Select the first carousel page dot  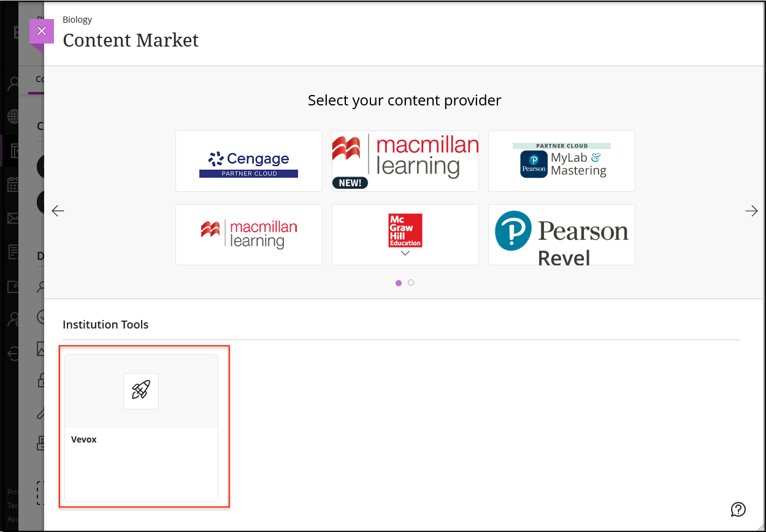click(x=399, y=283)
